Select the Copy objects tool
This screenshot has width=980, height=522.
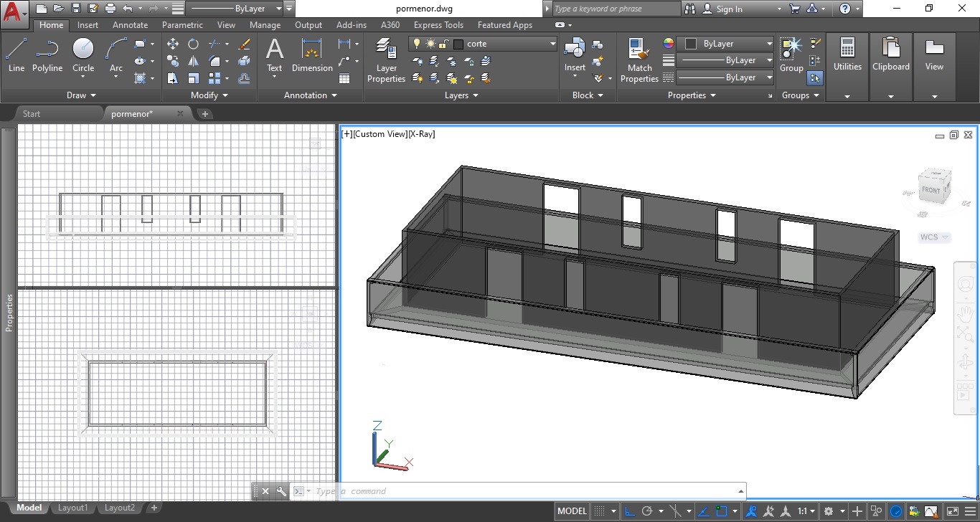point(173,61)
